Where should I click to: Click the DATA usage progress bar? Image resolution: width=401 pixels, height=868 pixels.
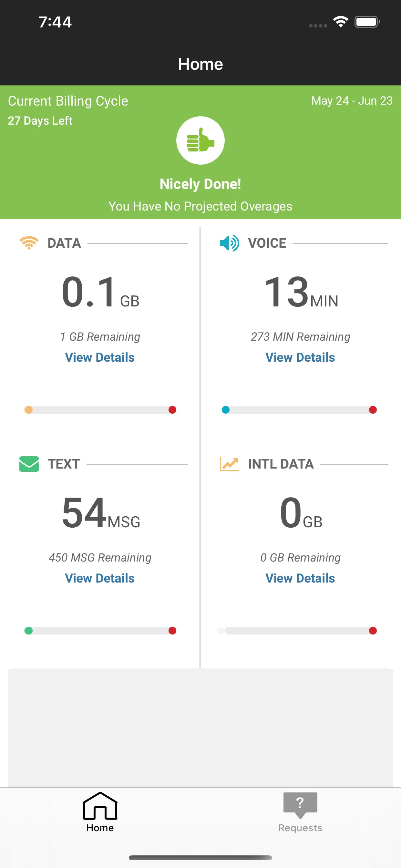pyautogui.click(x=100, y=410)
